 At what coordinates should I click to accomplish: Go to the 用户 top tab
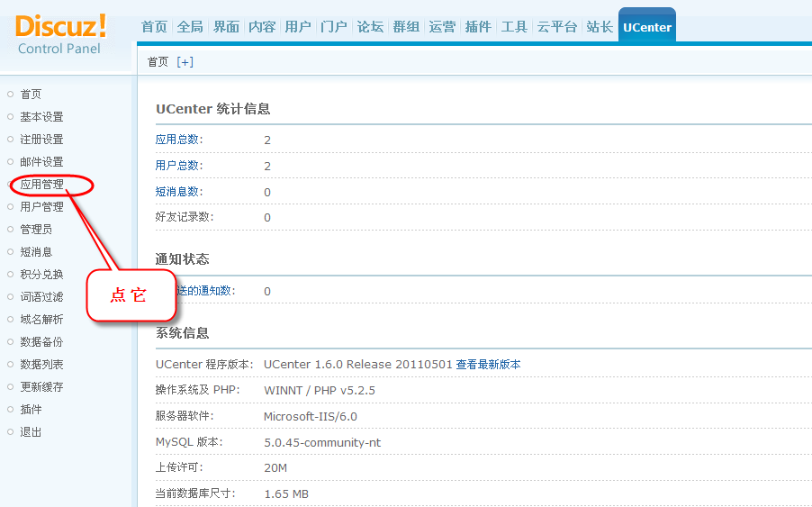pyautogui.click(x=298, y=27)
